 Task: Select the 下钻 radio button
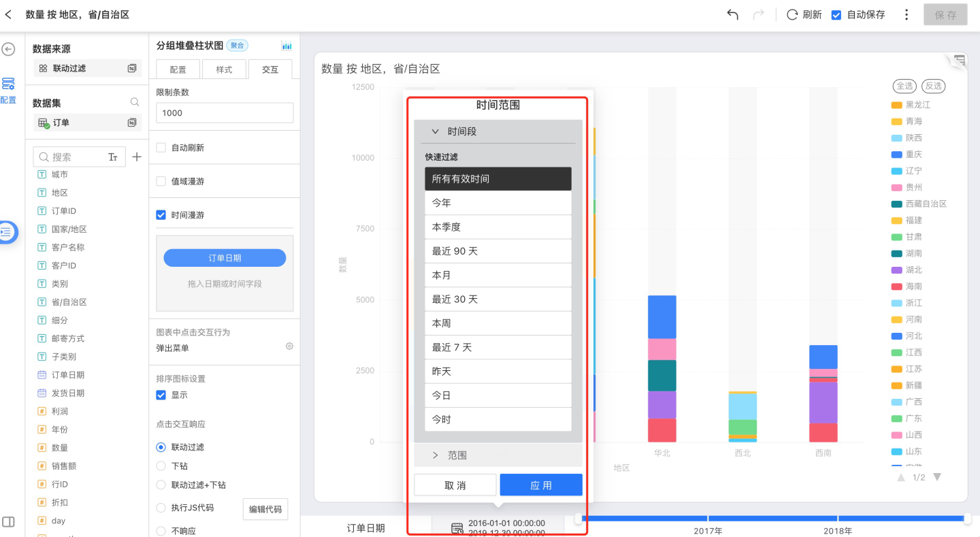pyautogui.click(x=161, y=466)
